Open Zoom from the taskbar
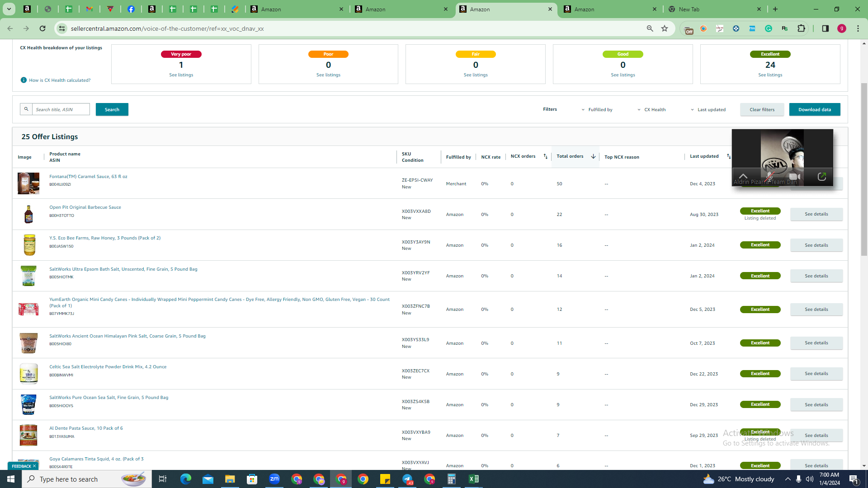Image resolution: width=868 pixels, height=488 pixels. point(274,479)
